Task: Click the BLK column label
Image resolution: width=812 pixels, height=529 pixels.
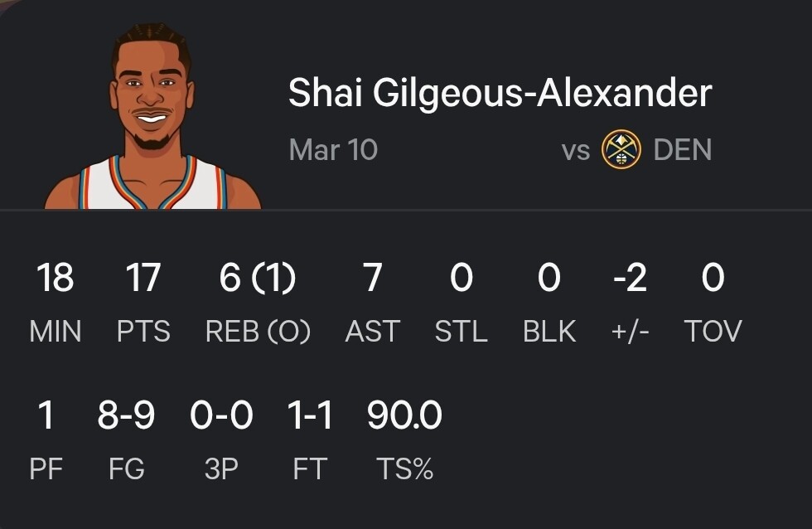Action: pyautogui.click(x=549, y=332)
